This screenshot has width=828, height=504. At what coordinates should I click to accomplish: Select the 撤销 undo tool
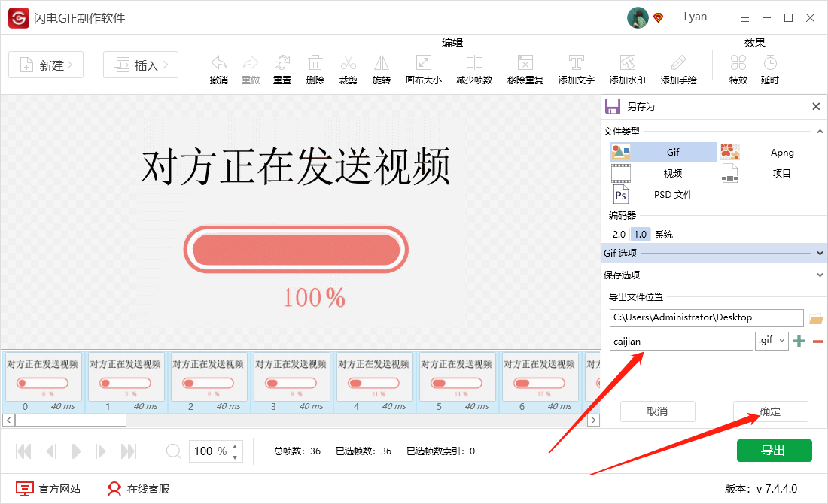point(218,68)
